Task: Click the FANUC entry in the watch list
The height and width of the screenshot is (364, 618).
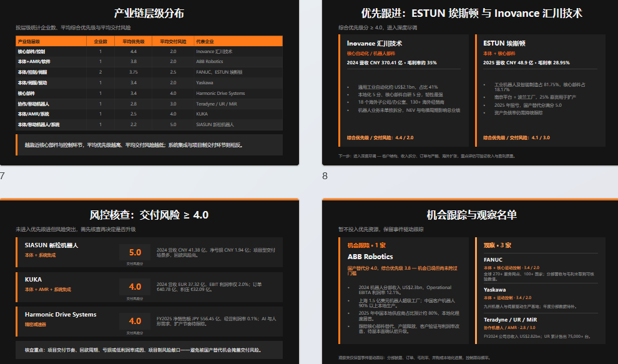Action: pos(493,260)
